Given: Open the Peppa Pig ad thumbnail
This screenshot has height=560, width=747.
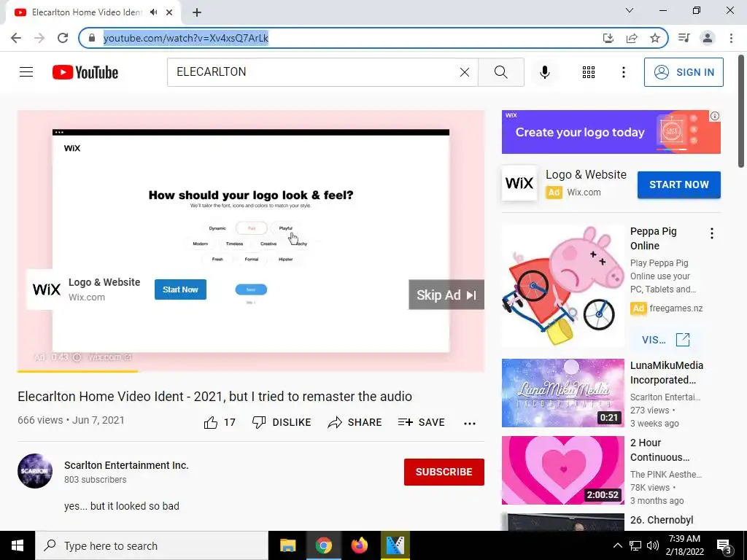Looking at the screenshot, I should (x=562, y=286).
